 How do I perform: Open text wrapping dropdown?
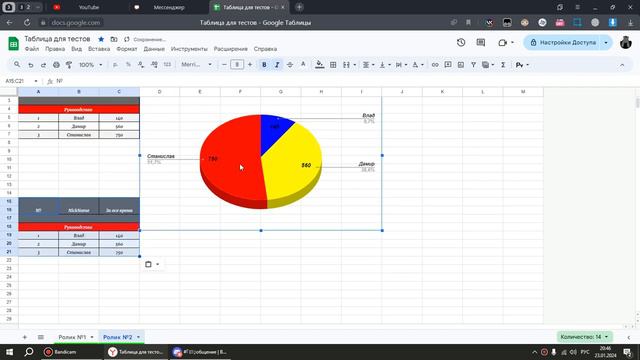click(x=401, y=65)
